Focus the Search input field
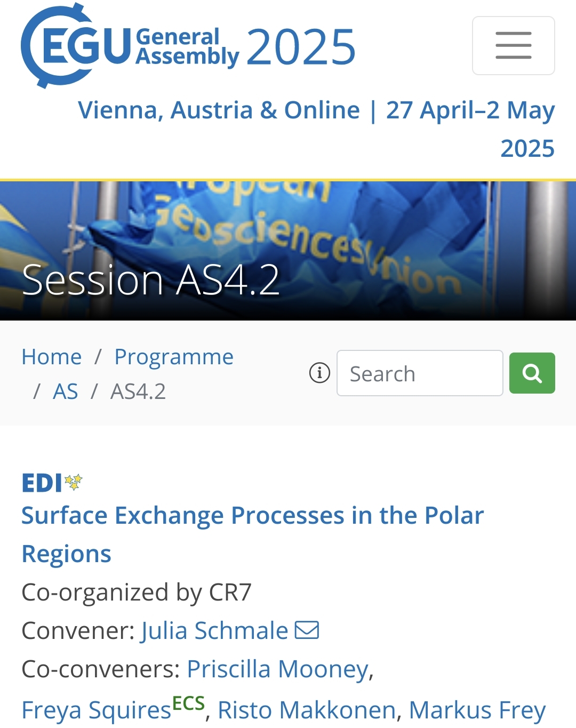 419,373
